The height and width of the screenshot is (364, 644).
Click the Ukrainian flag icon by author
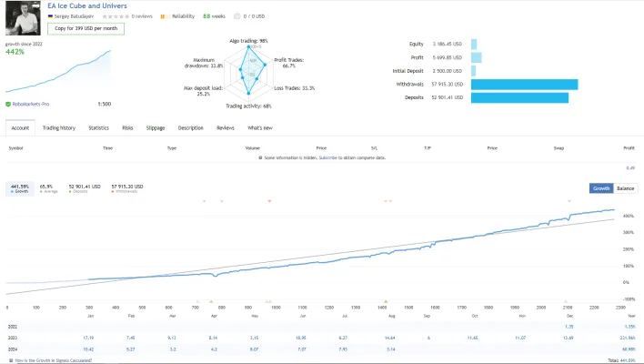click(x=50, y=16)
